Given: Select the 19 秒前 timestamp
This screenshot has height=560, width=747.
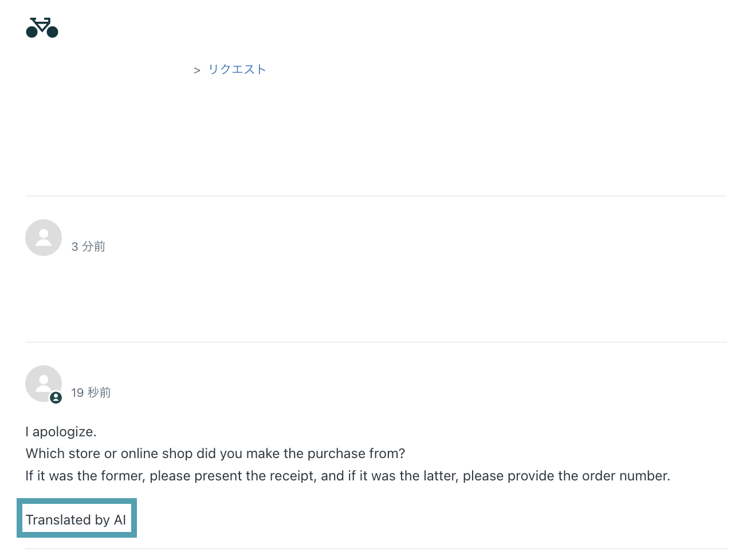Looking at the screenshot, I should 91,393.
